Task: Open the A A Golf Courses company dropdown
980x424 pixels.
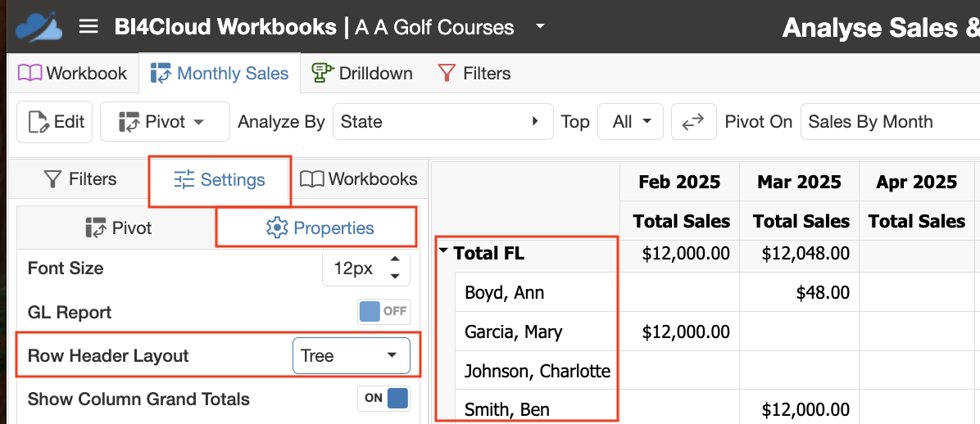Action: [541, 27]
